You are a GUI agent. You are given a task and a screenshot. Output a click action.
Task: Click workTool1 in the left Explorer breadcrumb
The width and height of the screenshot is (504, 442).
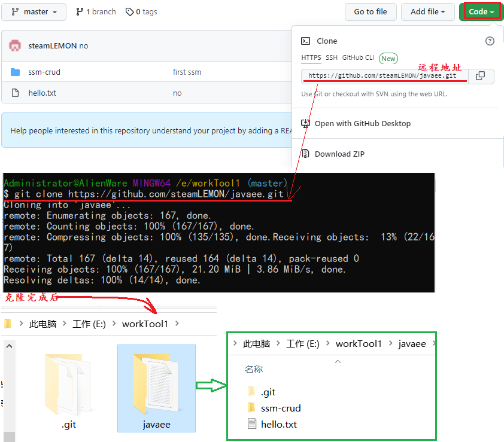(x=145, y=324)
